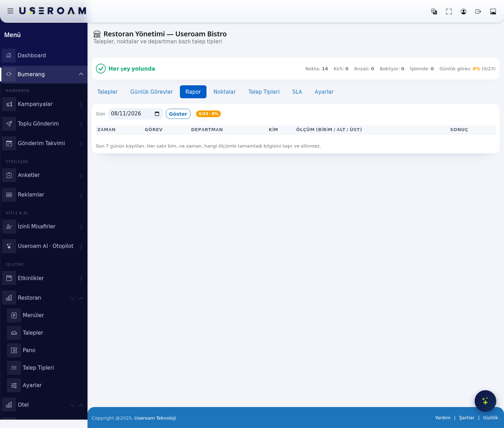
Task: Click the Useroam AI sparkle icon
Action: click(9, 246)
